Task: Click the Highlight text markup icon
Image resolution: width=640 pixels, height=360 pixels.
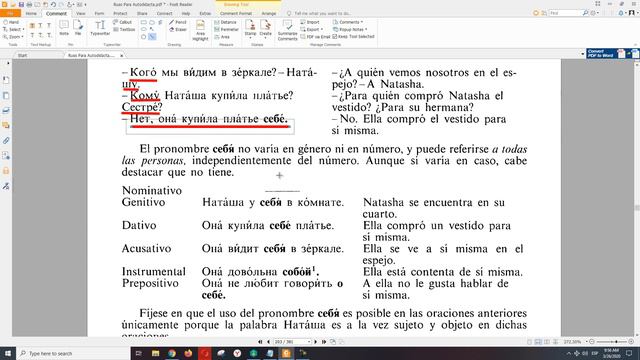Action: tap(32, 26)
